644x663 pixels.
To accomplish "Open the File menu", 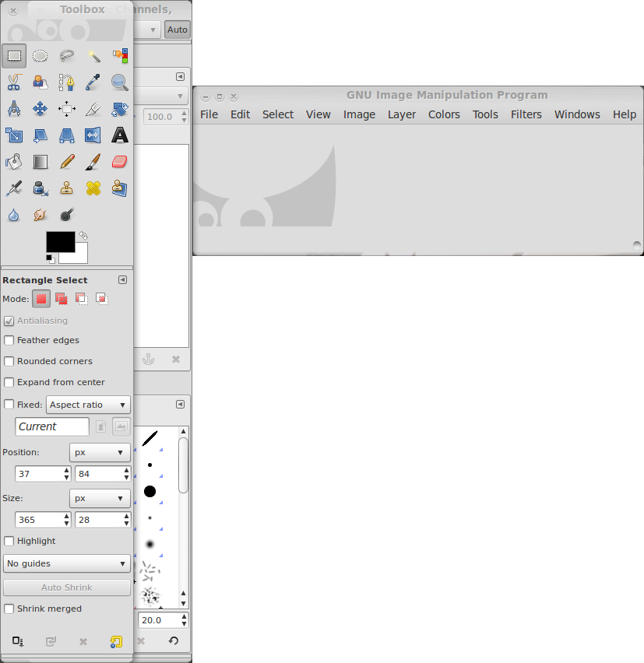I will 209,114.
